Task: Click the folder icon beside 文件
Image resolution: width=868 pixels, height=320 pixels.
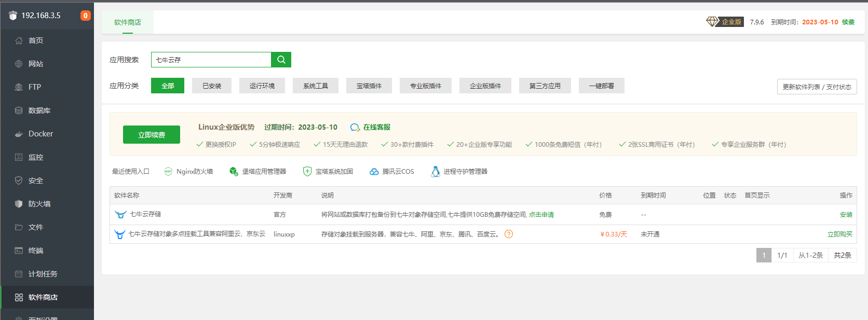Action: (19, 227)
